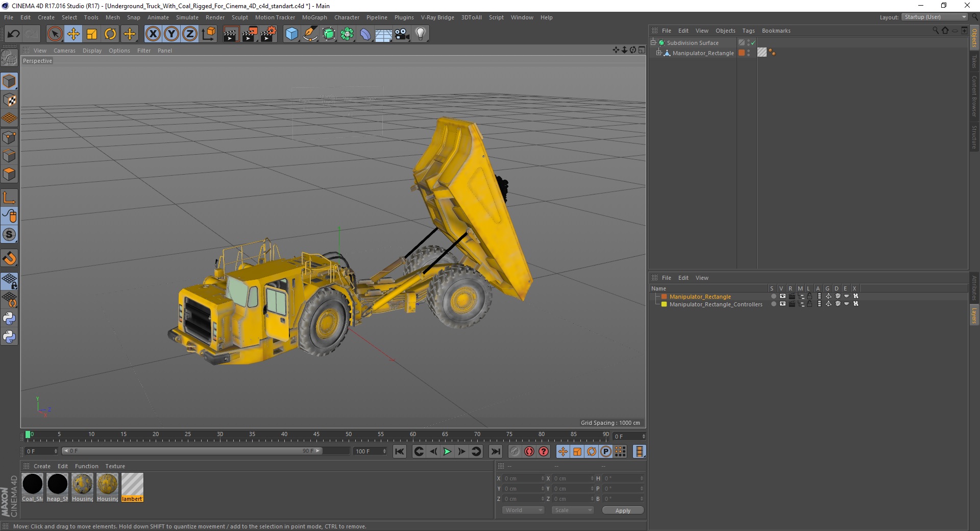This screenshot has width=980, height=531.
Task: Open the Array modeling objects icon
Action: coord(347,34)
